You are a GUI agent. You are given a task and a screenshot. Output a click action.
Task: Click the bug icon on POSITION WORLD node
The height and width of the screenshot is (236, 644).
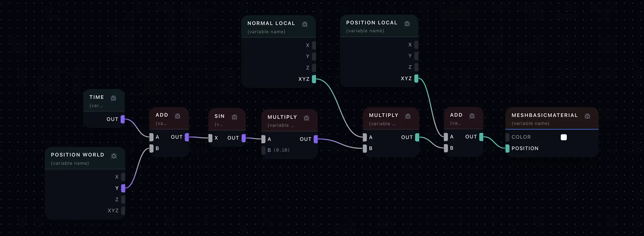tap(114, 156)
